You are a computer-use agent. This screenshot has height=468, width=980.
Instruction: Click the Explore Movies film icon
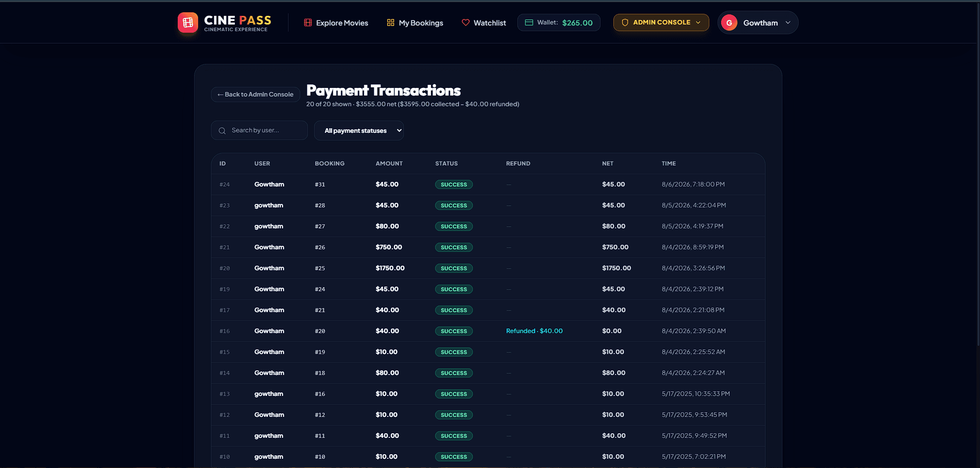click(x=308, y=22)
